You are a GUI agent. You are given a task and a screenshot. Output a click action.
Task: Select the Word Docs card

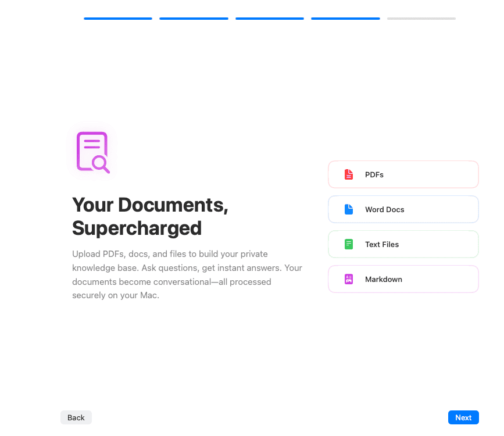tap(403, 209)
